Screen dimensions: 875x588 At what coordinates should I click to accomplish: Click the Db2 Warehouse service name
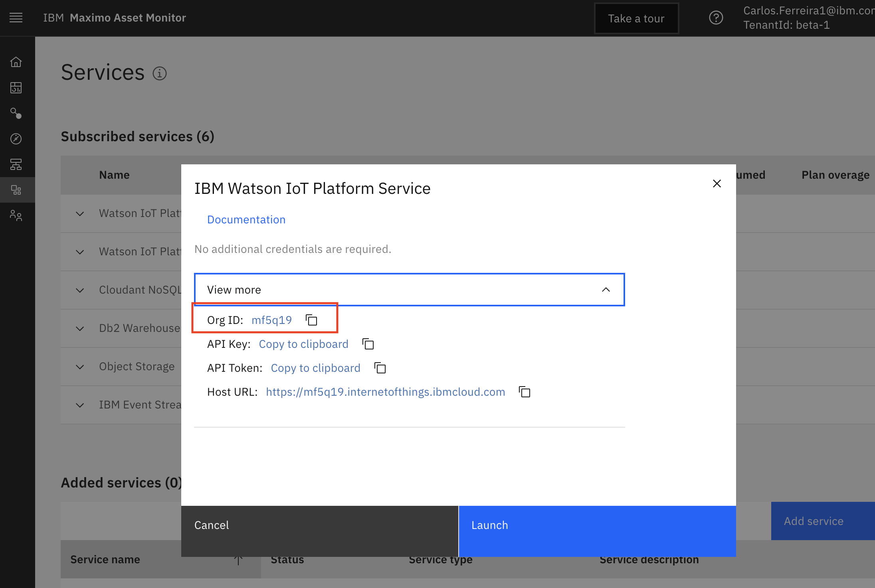pyautogui.click(x=140, y=328)
